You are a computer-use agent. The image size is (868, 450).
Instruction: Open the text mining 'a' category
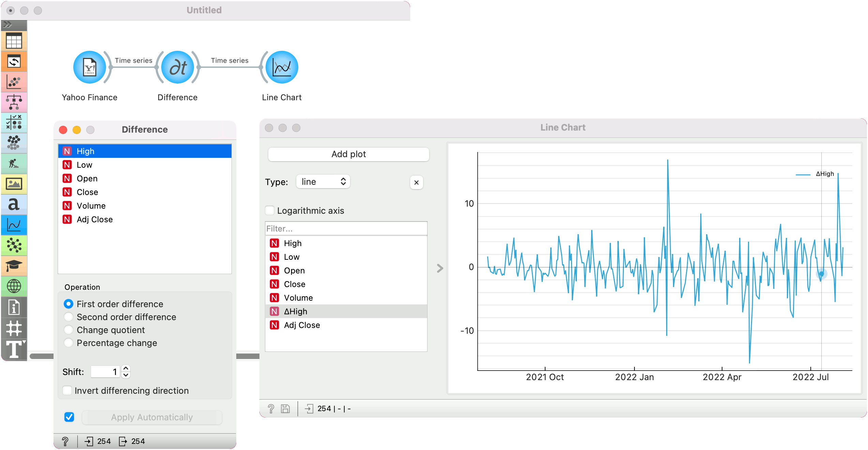coord(14,204)
